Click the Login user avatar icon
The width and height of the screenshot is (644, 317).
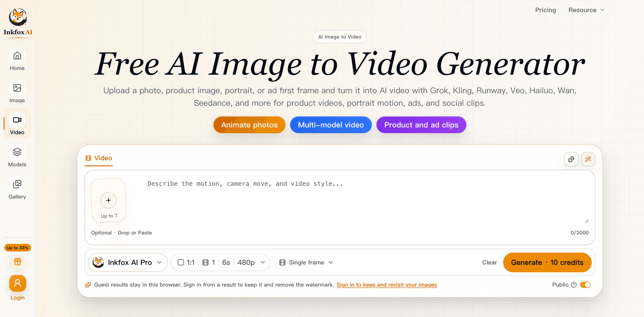coord(18,284)
